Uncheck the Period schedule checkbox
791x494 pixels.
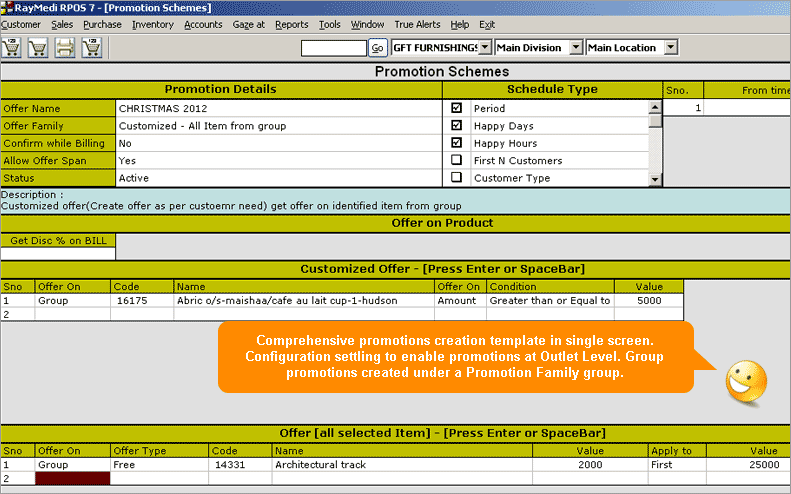(457, 108)
